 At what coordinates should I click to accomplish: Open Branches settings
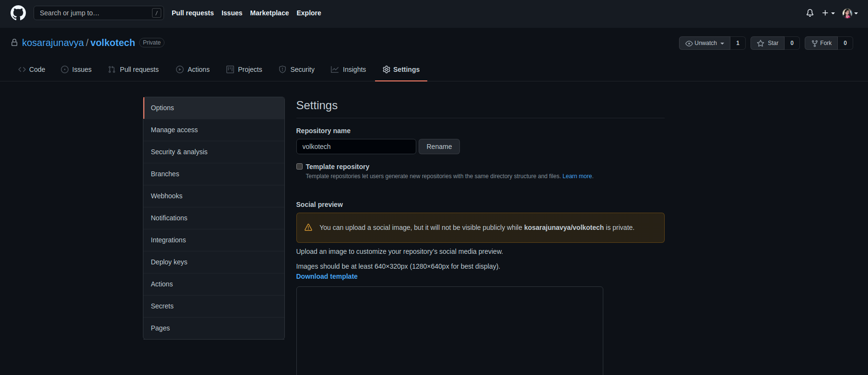(x=214, y=174)
